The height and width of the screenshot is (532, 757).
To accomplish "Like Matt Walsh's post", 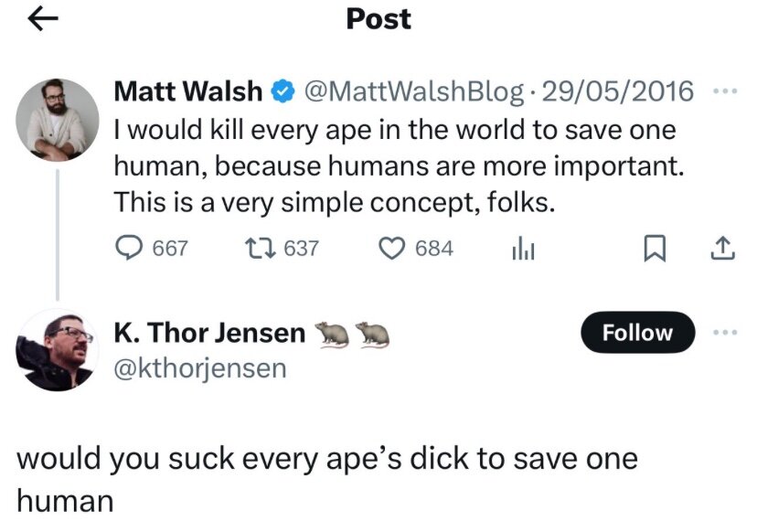I will [x=391, y=248].
